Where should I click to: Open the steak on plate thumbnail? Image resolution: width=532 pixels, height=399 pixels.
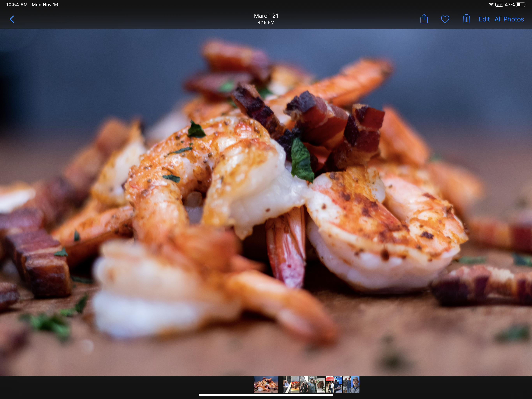tap(321, 385)
